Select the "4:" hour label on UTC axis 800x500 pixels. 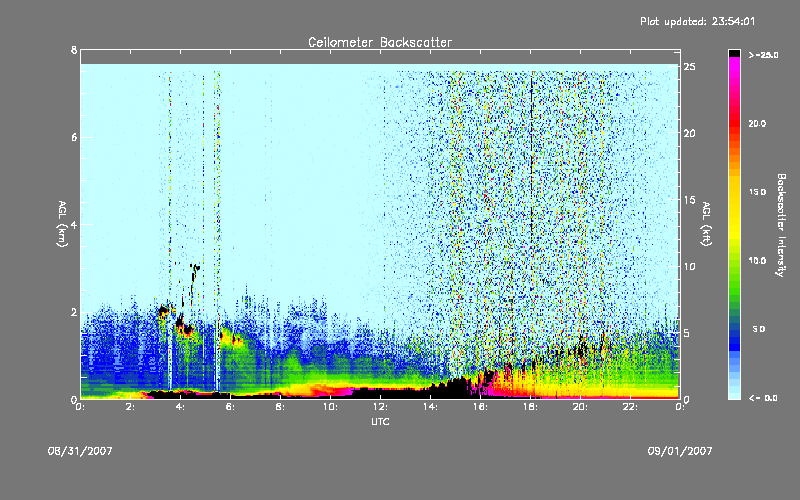(181, 407)
